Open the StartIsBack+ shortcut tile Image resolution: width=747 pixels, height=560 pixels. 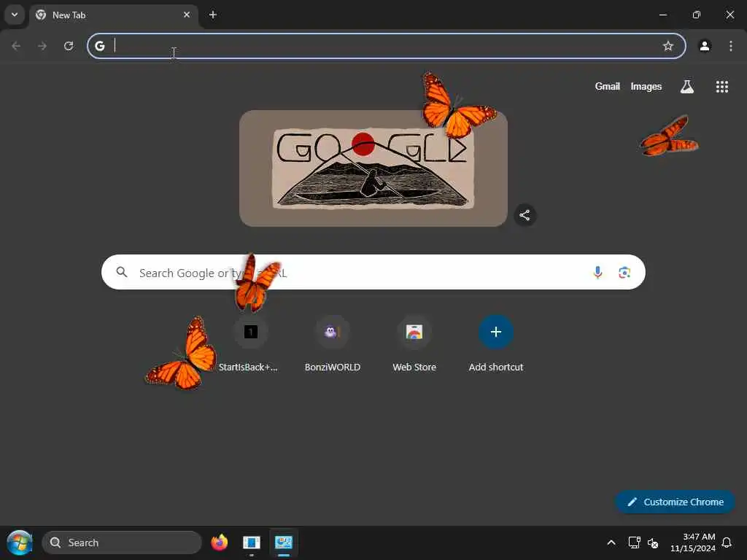(x=251, y=344)
